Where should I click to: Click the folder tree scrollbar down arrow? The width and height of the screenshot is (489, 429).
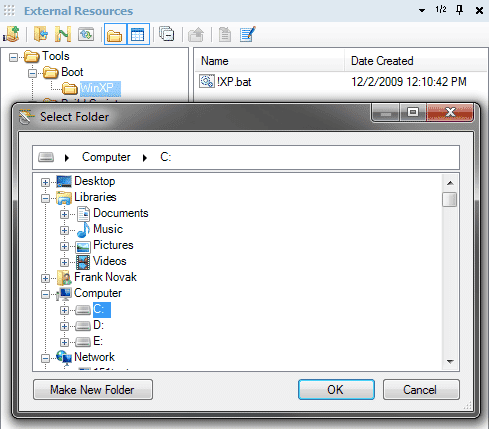point(450,362)
